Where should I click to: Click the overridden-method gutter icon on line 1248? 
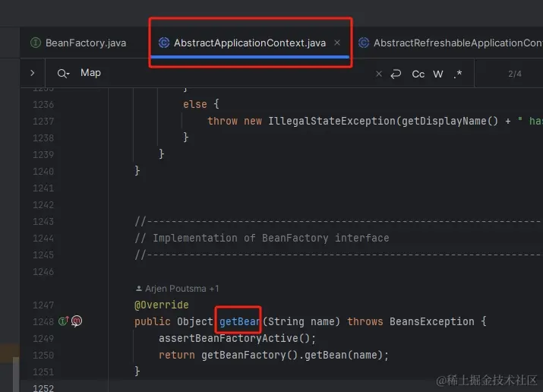(x=77, y=321)
